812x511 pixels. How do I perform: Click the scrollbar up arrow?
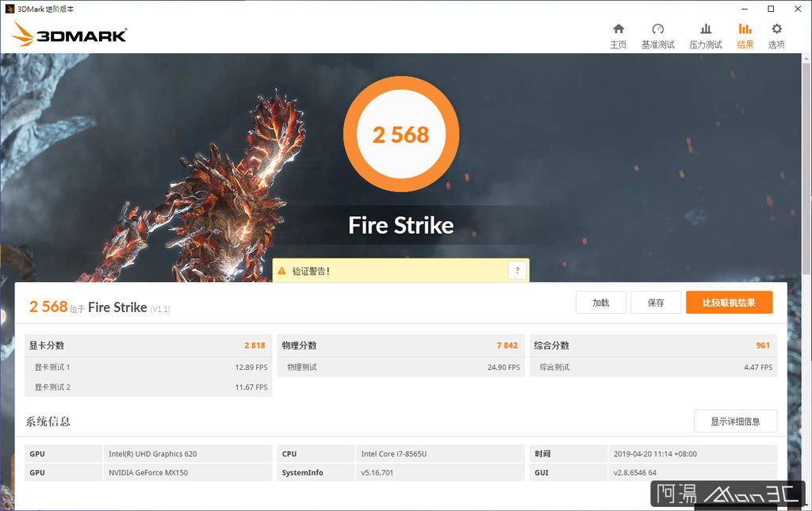coord(806,59)
